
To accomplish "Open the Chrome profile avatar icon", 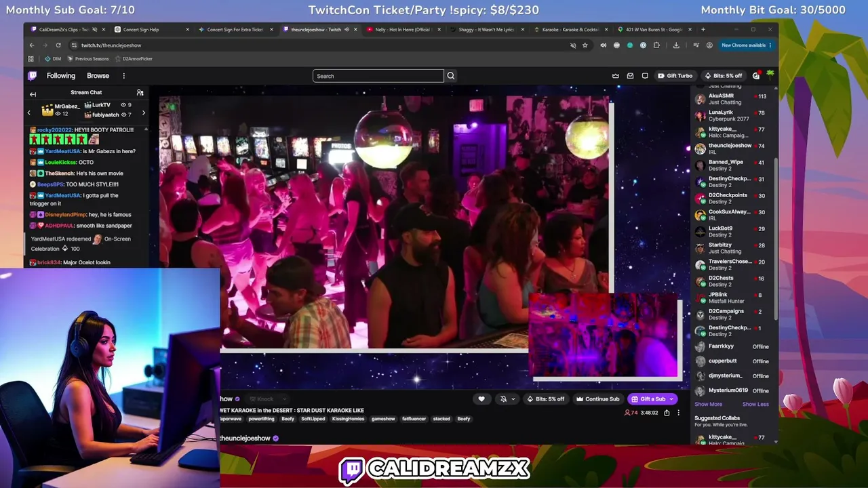I will [709, 45].
